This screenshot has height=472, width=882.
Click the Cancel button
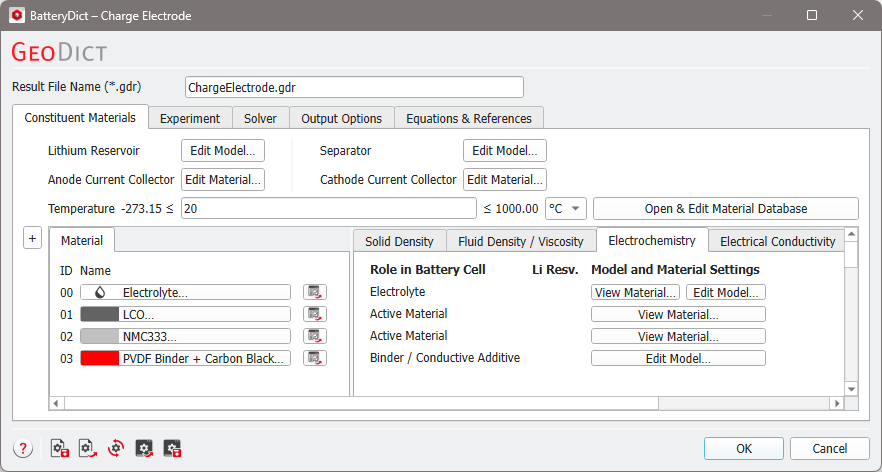coord(830,448)
